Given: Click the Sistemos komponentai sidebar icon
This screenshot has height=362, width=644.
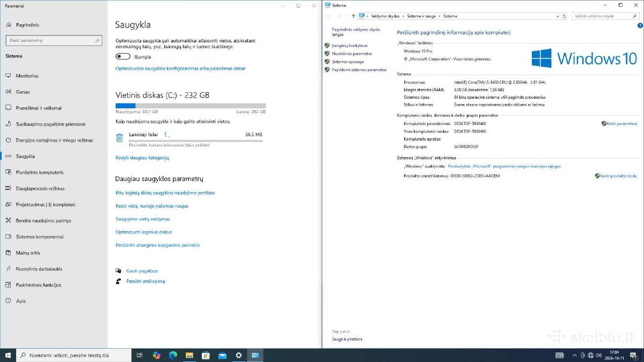Looking at the screenshot, I should 8,237.
